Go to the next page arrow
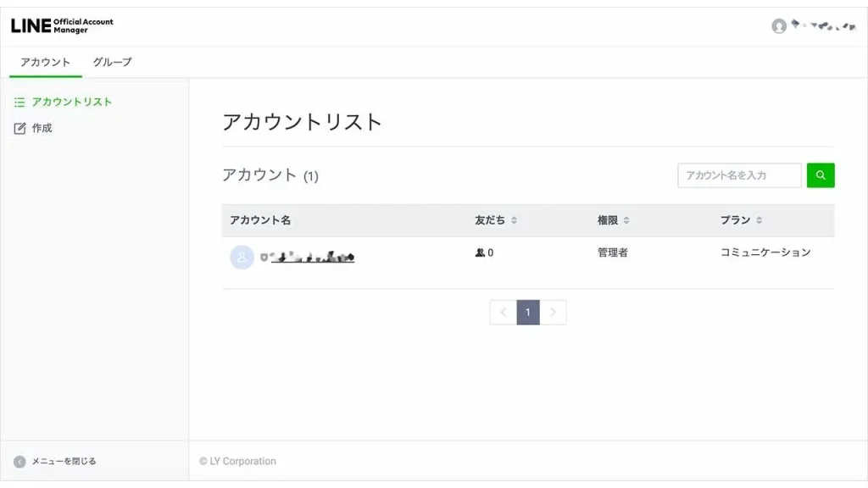Screen dimensions: 868x488 [553, 313]
